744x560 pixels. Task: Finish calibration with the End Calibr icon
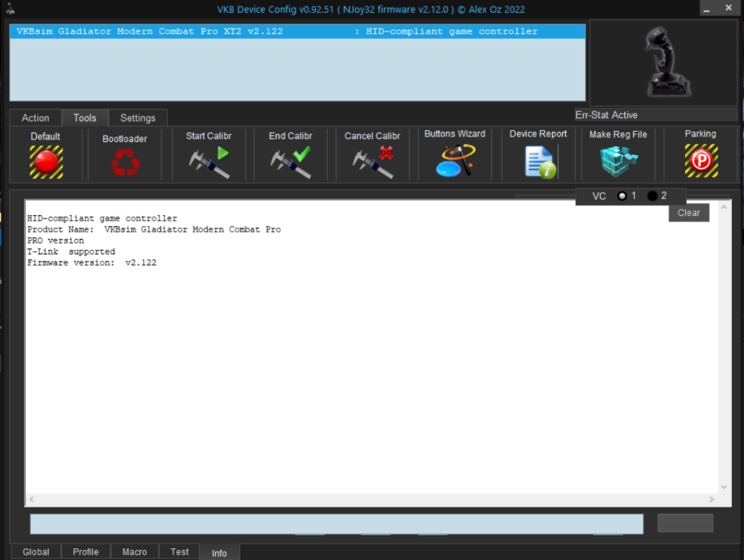pos(291,162)
